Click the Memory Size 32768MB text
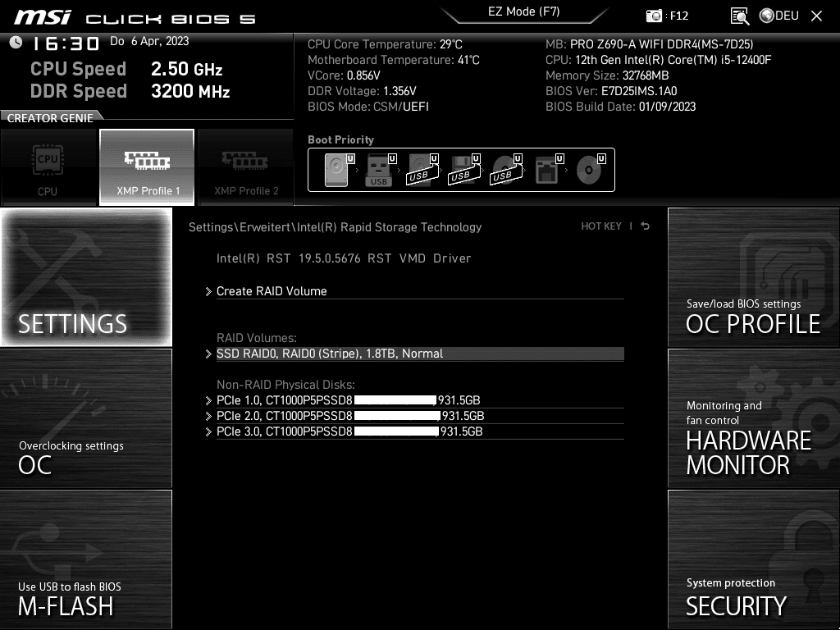The image size is (840, 630). 607,75
